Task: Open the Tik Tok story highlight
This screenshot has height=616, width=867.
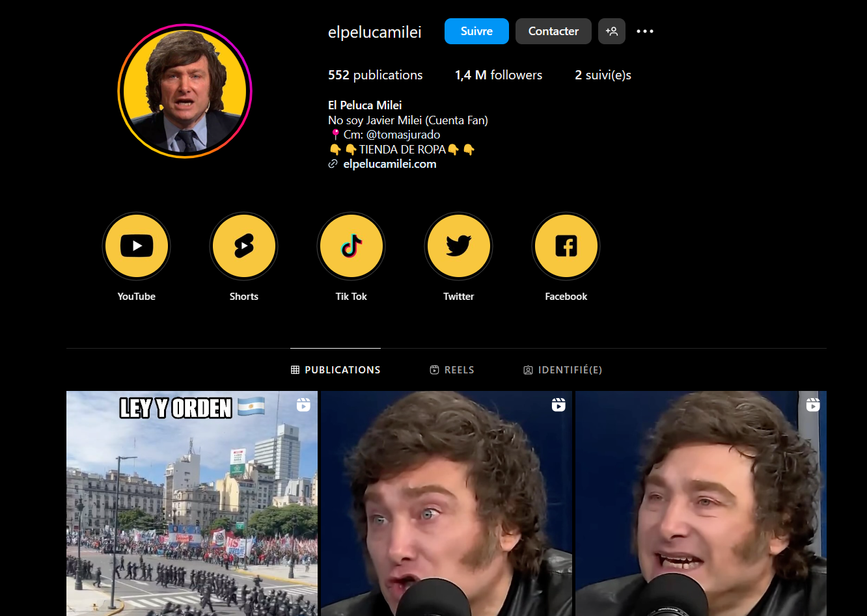Action: pyautogui.click(x=351, y=247)
